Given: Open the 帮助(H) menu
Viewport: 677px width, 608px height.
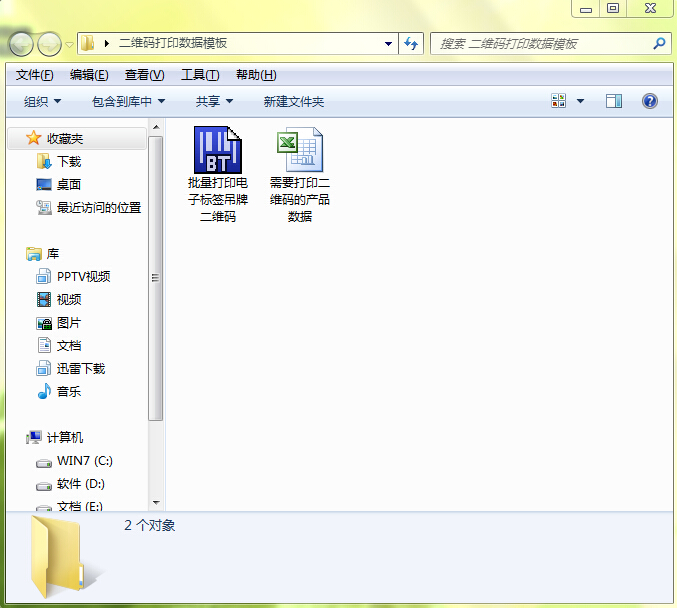Looking at the screenshot, I should point(256,75).
